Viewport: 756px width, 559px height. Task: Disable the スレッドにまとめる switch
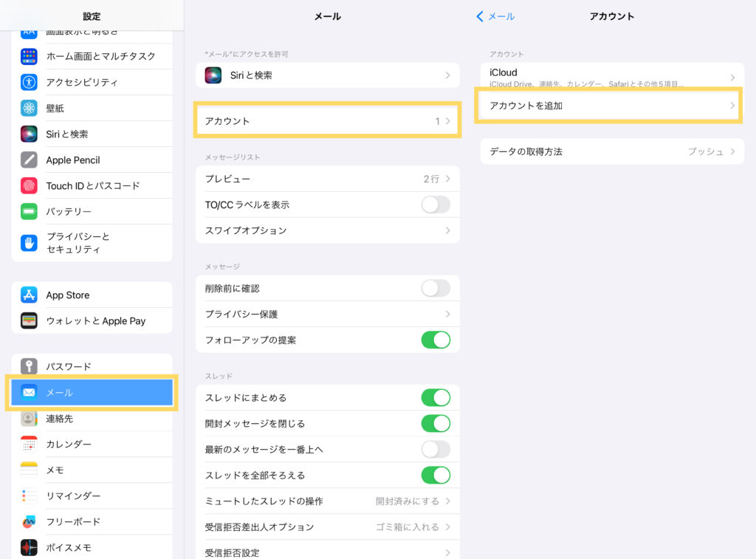pos(435,397)
